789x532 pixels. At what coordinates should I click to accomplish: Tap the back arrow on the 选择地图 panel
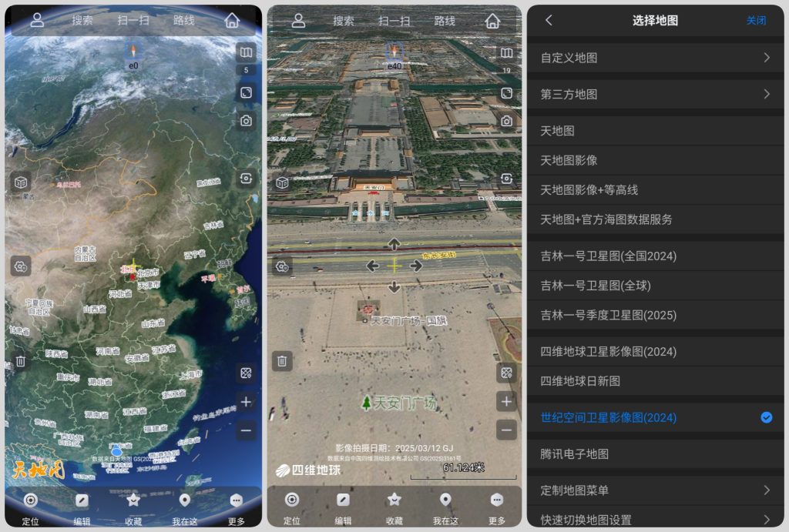[x=548, y=21]
